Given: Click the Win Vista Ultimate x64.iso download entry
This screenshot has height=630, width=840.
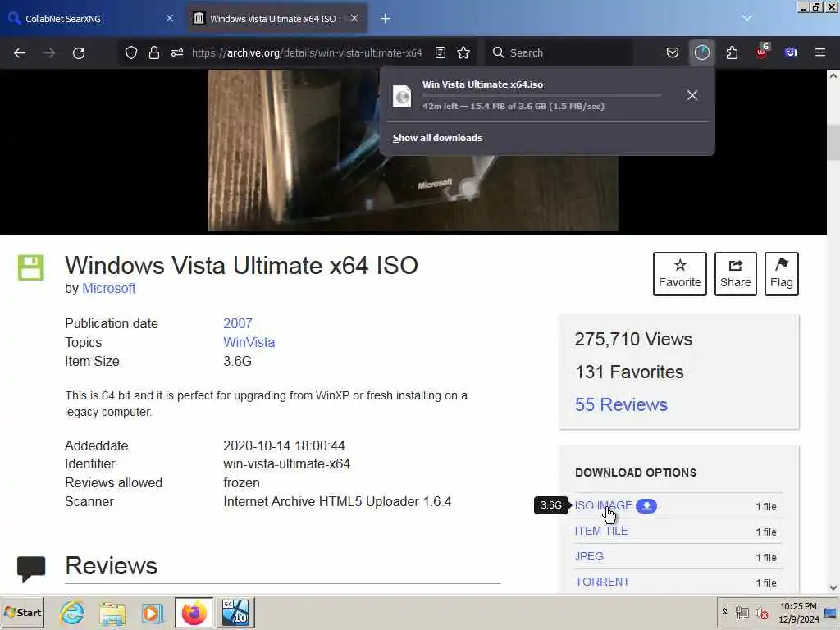Looking at the screenshot, I should click(536, 95).
